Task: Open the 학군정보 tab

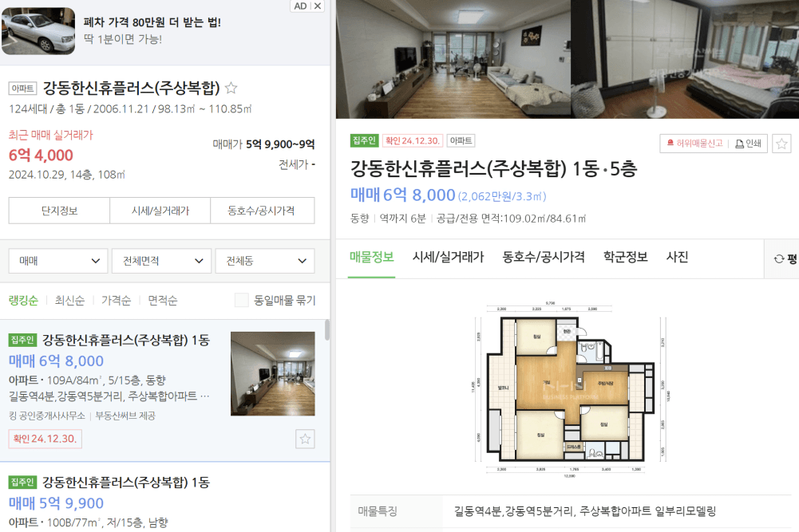Action: tap(625, 257)
